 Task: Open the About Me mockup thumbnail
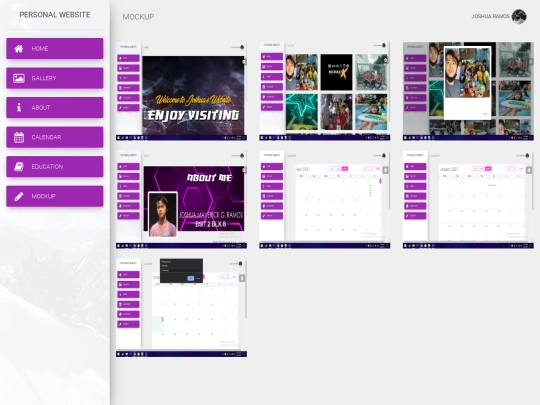click(x=181, y=200)
